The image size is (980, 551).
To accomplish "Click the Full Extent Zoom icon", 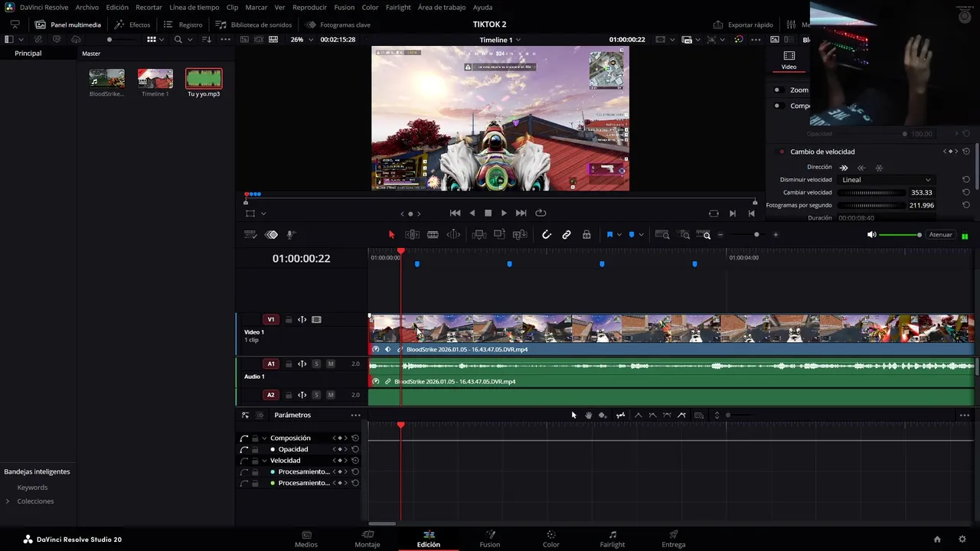I will (662, 235).
